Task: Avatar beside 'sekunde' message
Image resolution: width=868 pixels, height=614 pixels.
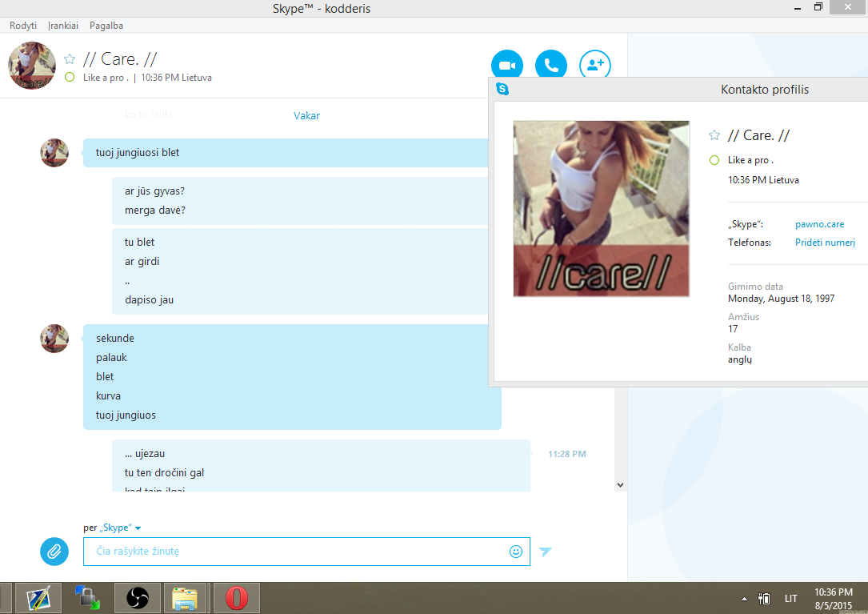Action: pyautogui.click(x=54, y=339)
